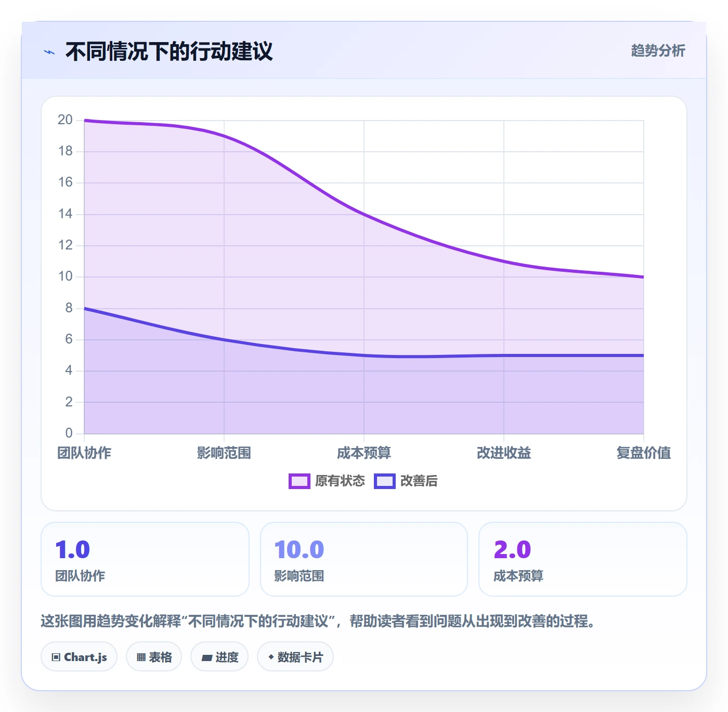Click the 改进收益 x-axis label
728x712 pixels.
pyautogui.click(x=504, y=453)
